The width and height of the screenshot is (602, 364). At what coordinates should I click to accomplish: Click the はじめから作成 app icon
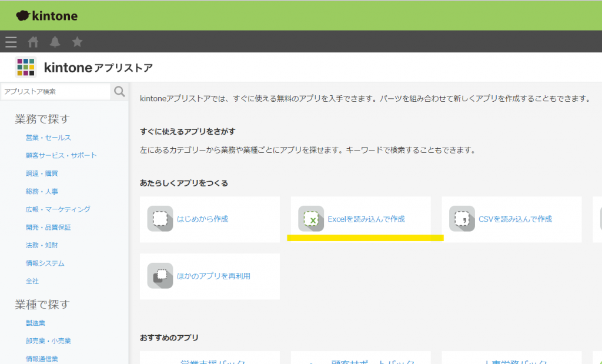point(160,219)
